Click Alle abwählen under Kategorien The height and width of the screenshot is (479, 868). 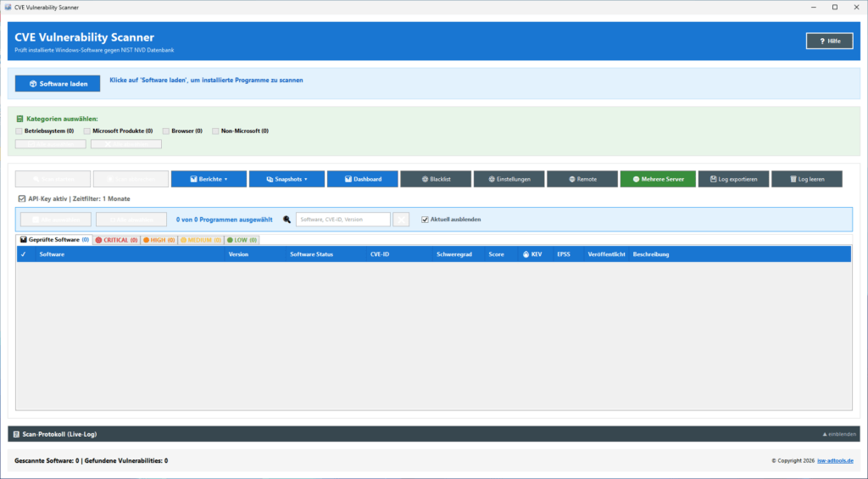126,144
